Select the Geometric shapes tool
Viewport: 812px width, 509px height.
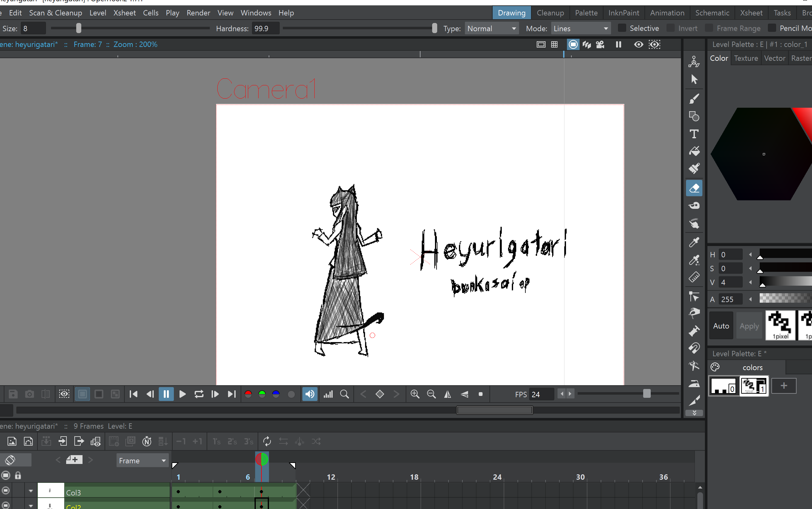(694, 116)
